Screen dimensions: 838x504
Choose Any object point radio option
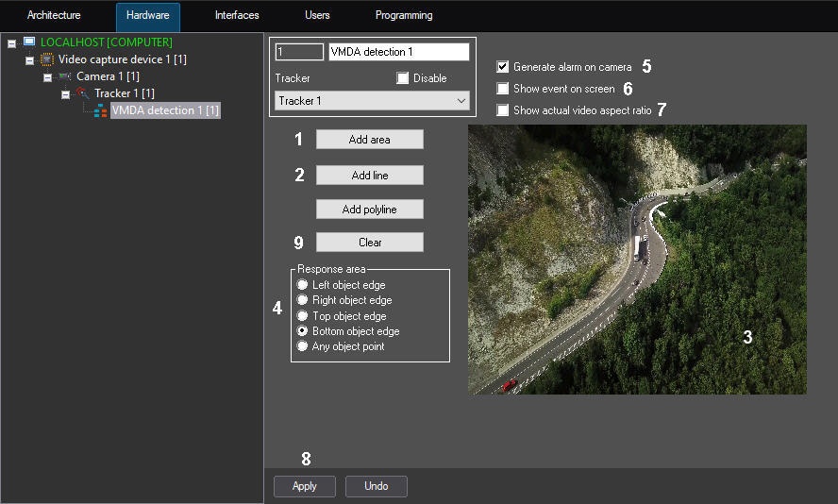(302, 346)
